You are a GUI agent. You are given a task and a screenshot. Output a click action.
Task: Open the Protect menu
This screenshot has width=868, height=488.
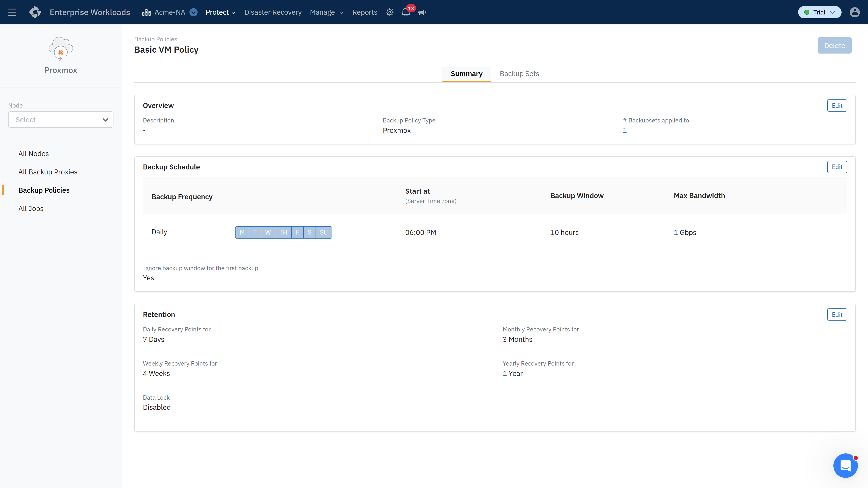click(x=220, y=12)
